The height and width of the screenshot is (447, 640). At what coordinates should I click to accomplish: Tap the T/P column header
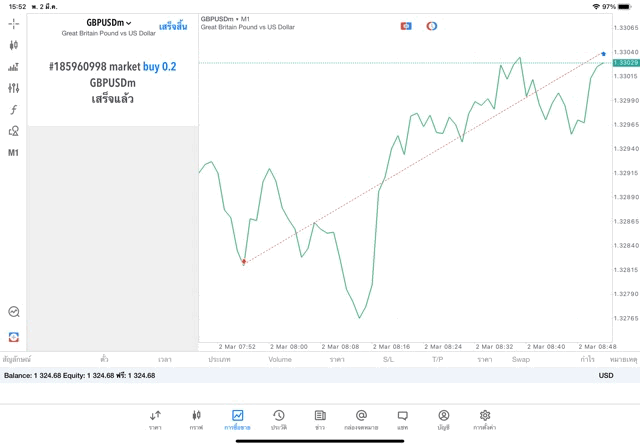click(438, 360)
